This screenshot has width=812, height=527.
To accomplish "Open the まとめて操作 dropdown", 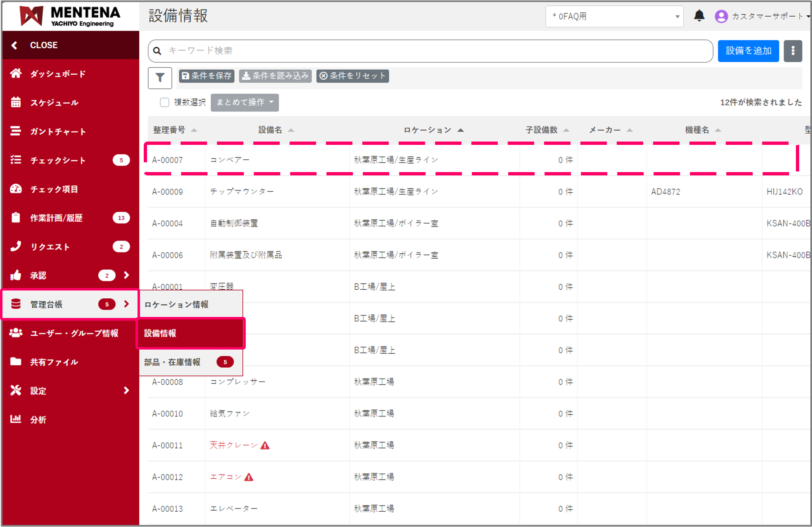I will pos(245,102).
